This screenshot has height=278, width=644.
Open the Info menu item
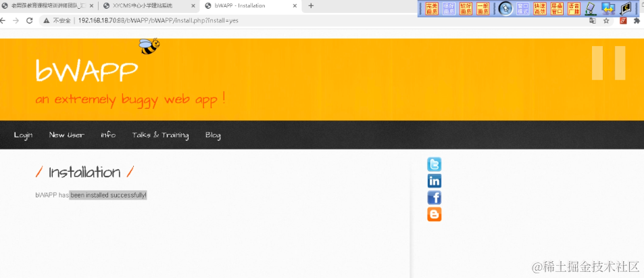point(108,135)
